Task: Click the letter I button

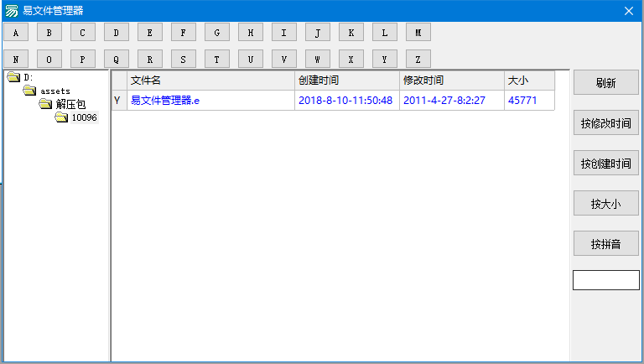Action: point(283,33)
